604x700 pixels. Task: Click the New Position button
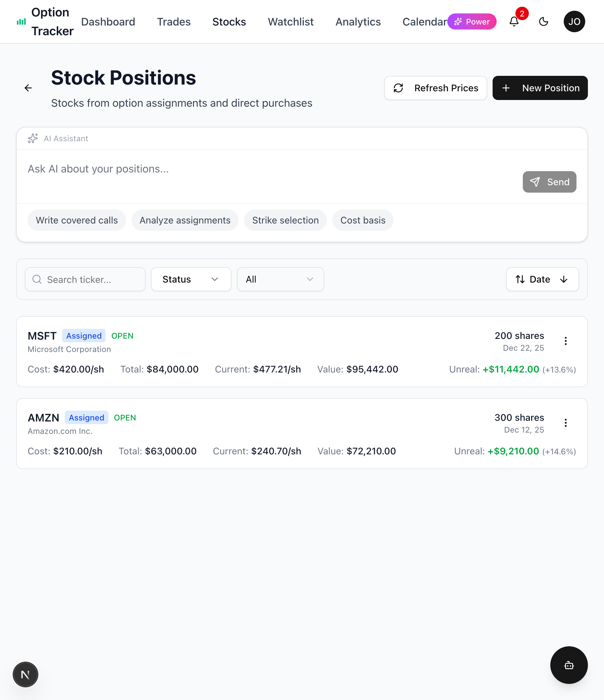[540, 88]
